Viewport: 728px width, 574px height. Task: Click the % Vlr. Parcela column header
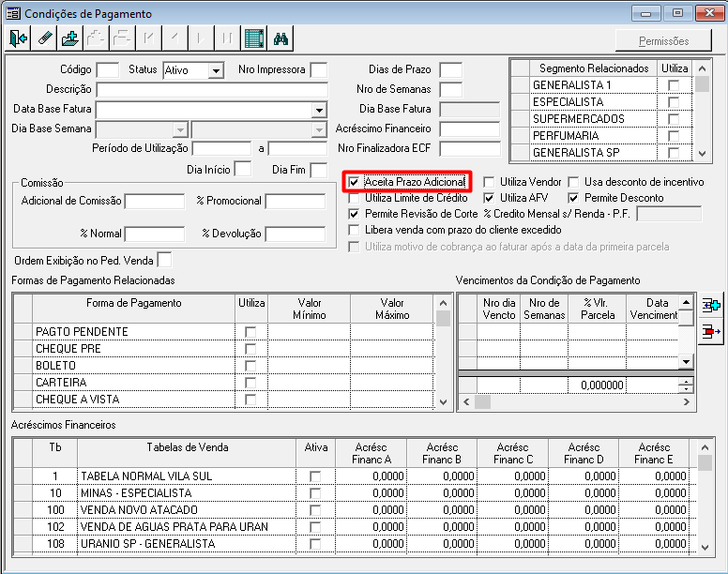point(597,309)
